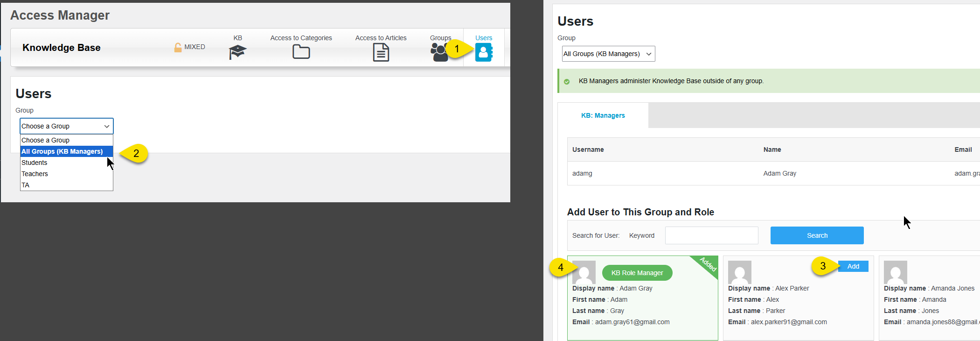Expand the Choose a Group dropdown
Image resolution: width=980 pixels, height=341 pixels.
(66, 126)
